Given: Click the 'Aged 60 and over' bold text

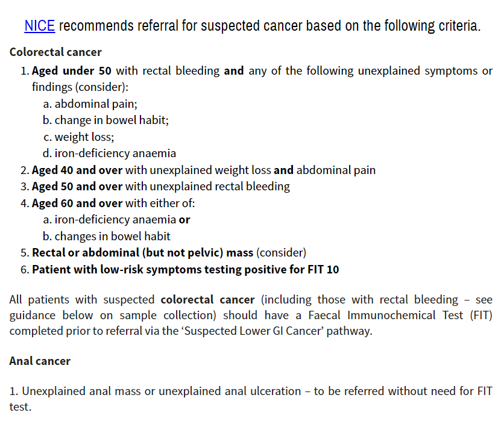Looking at the screenshot, I should (x=77, y=204).
